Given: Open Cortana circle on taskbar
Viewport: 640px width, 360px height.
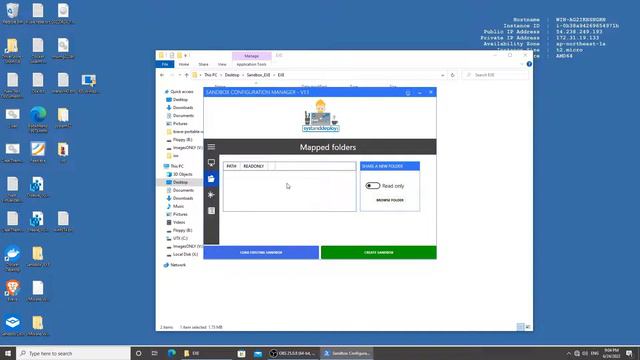Looking at the screenshot, I should 138,353.
